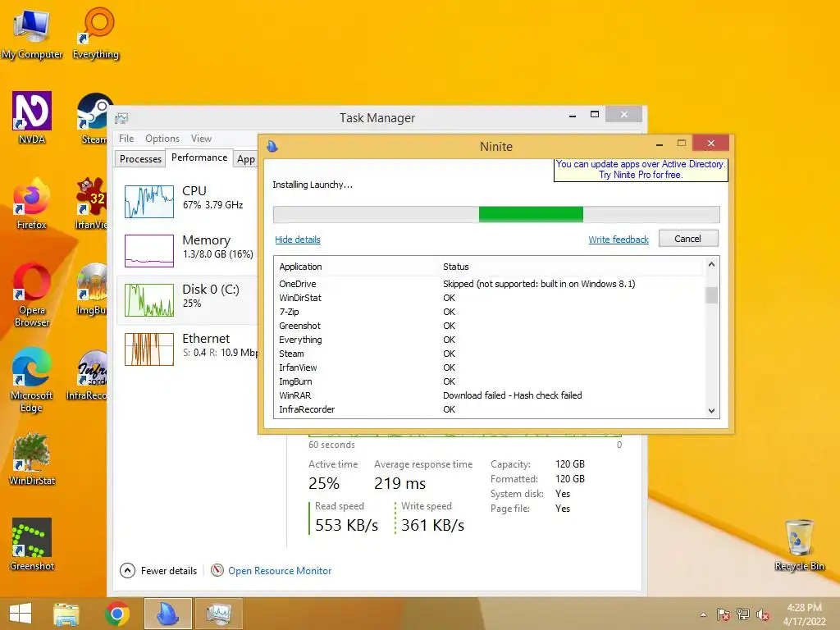Click the muted volume tray icon
Viewport: 840px width, 630px height.
(x=763, y=614)
